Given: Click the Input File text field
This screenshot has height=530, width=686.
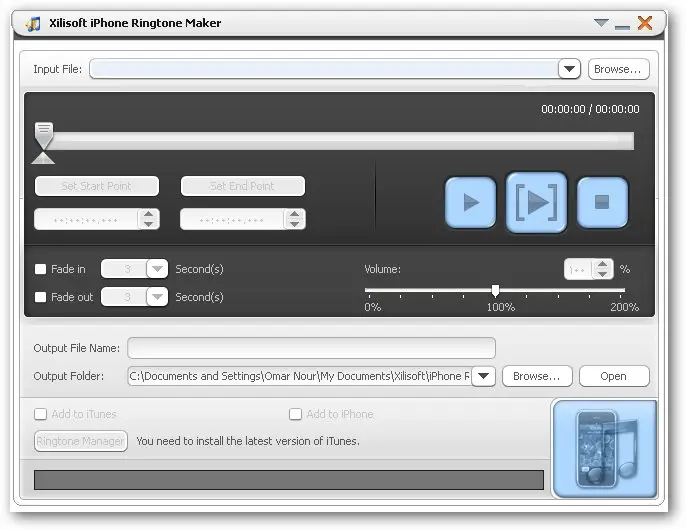Looking at the screenshot, I should 324,69.
